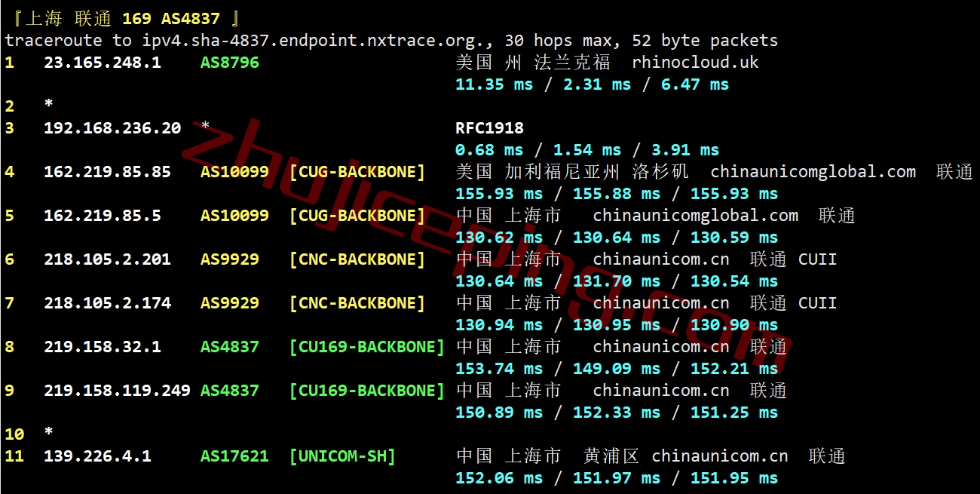Click IP address 219.158.32.1

coord(103,347)
